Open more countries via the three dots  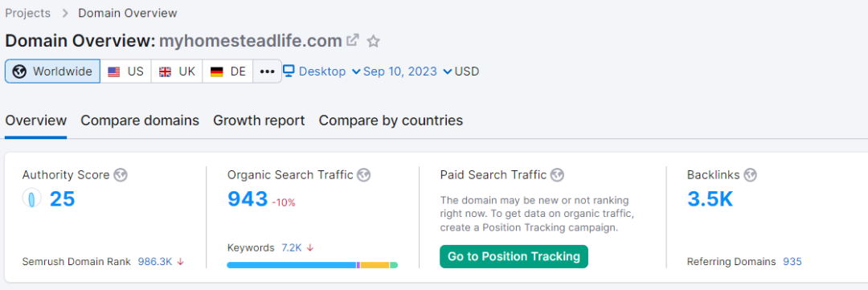tap(268, 71)
